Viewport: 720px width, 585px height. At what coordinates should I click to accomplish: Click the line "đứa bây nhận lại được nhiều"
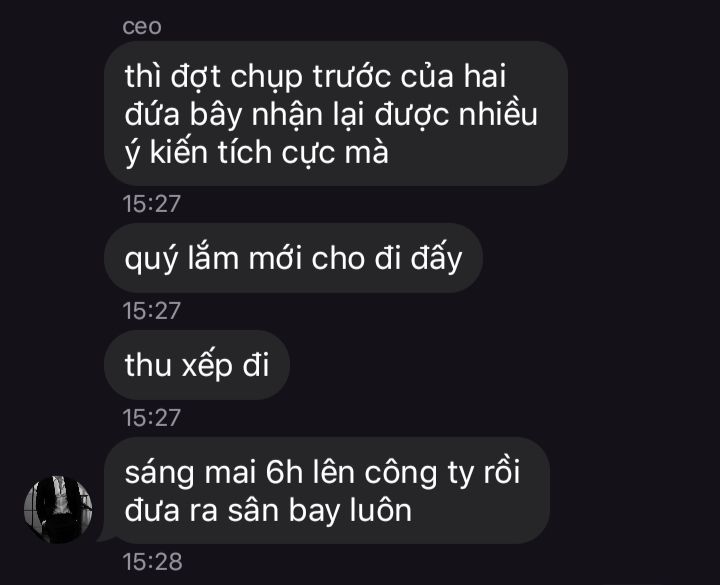(331, 115)
